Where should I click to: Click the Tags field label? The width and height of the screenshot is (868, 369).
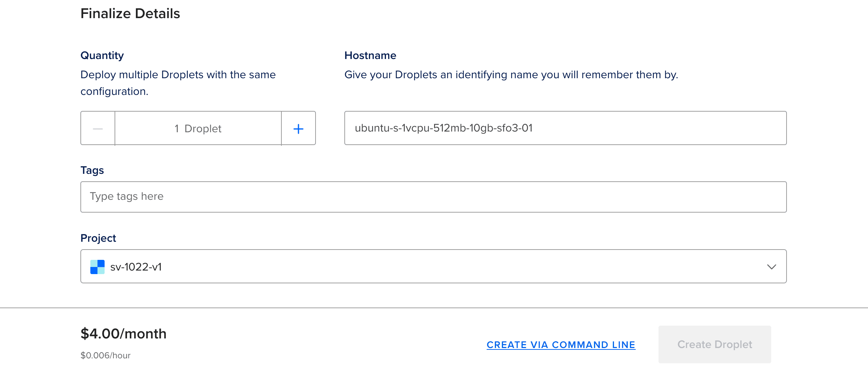pos(92,170)
